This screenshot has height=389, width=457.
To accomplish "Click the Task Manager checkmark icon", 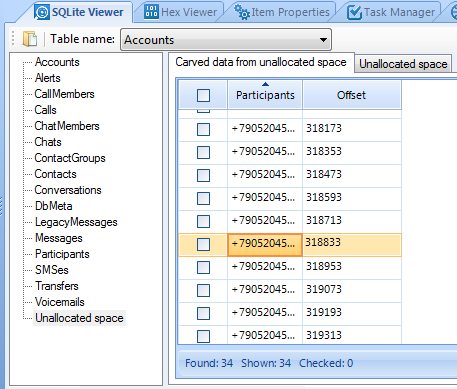I will pyautogui.click(x=354, y=13).
